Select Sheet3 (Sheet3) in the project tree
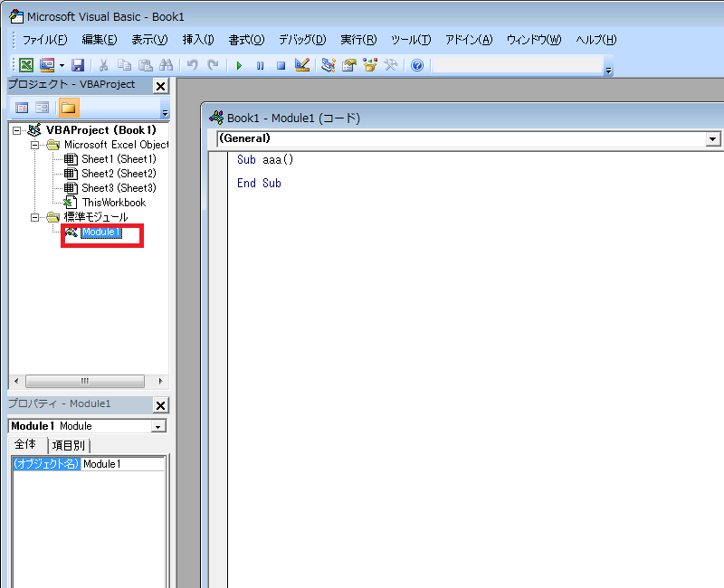724x588 pixels. coord(119,188)
